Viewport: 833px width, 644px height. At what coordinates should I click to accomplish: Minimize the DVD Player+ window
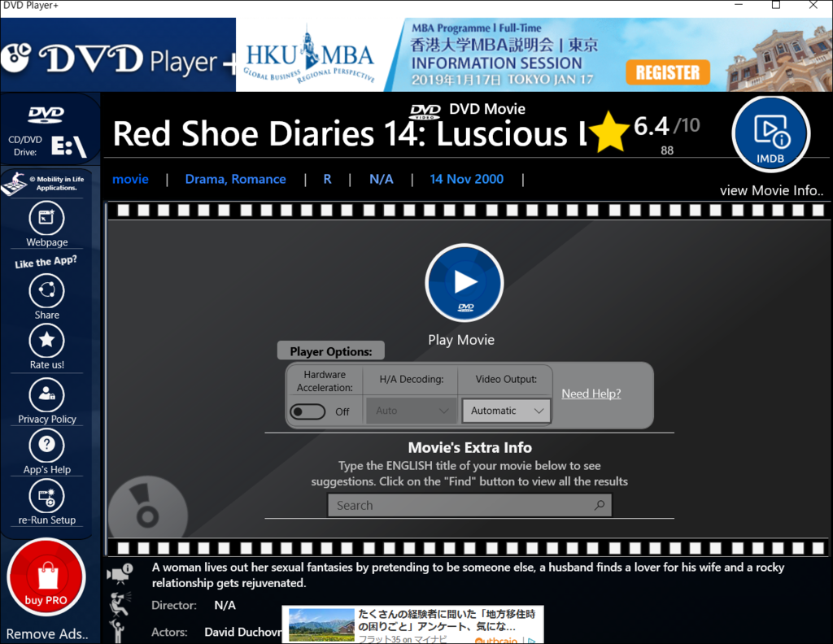coord(739,5)
